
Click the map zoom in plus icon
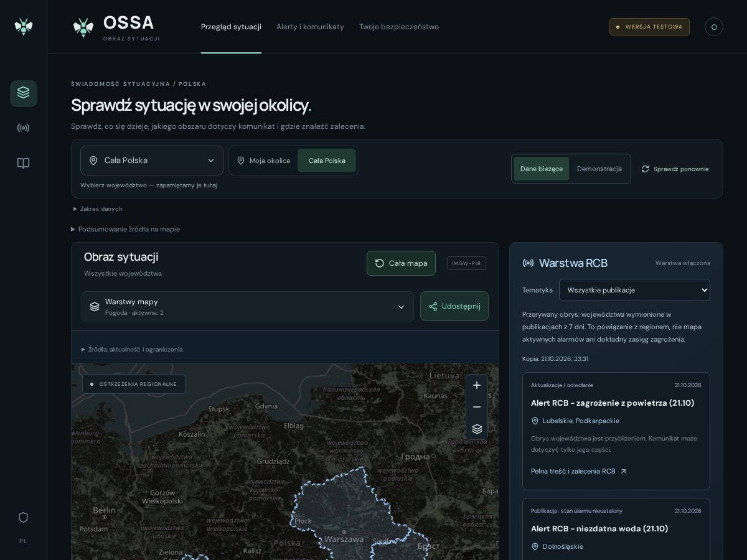pos(477,385)
